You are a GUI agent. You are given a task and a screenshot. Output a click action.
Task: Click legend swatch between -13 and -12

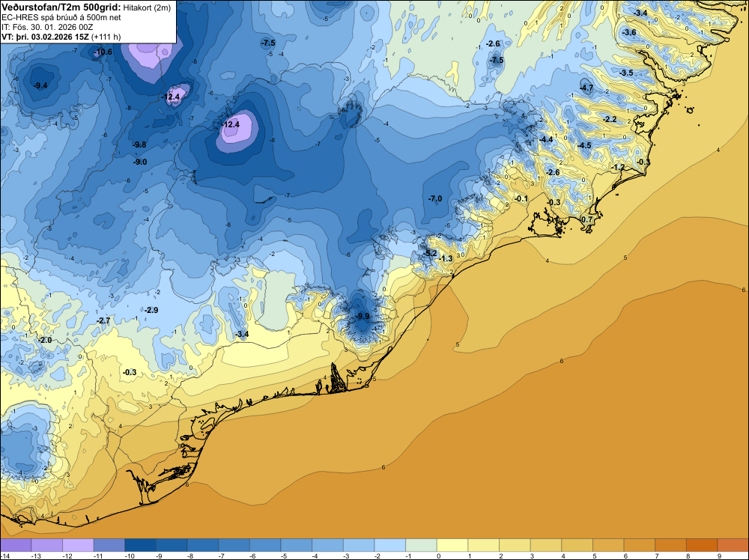[x=46, y=545]
